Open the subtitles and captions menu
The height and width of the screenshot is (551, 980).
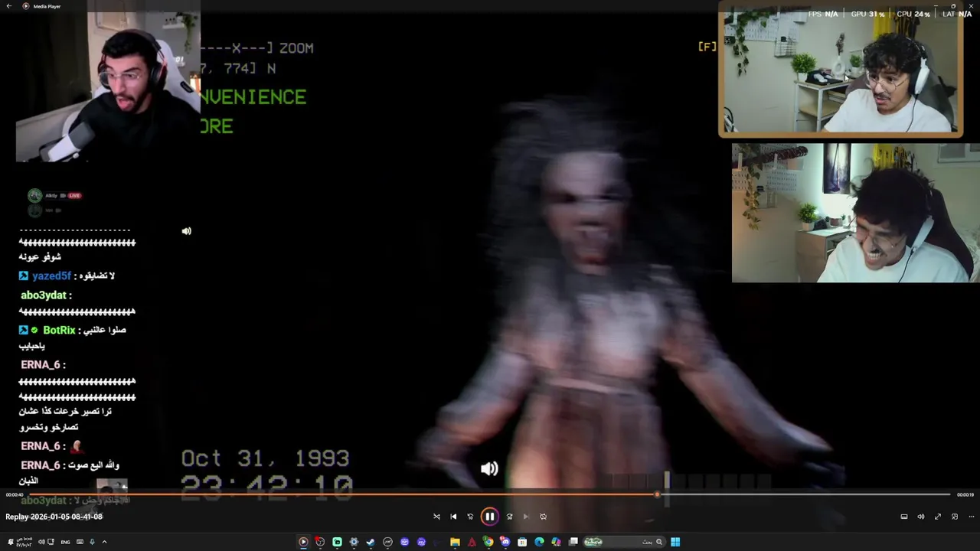(x=903, y=517)
